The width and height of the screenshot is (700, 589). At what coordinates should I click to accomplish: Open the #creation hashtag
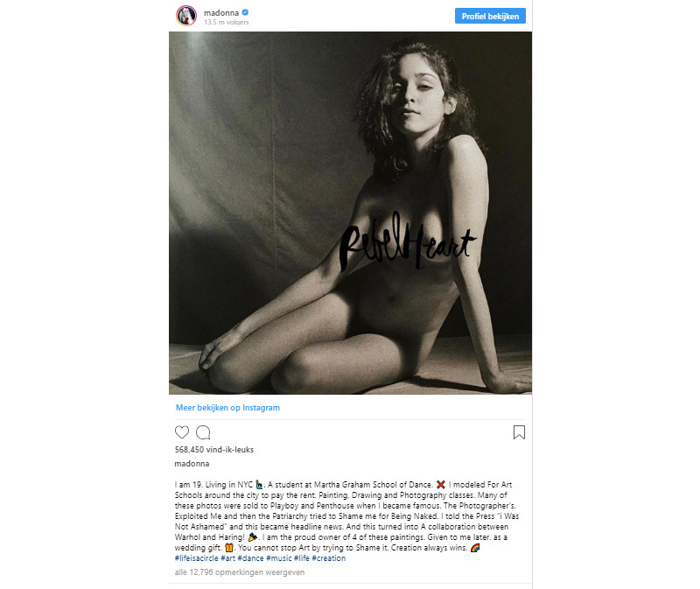pos(329,558)
